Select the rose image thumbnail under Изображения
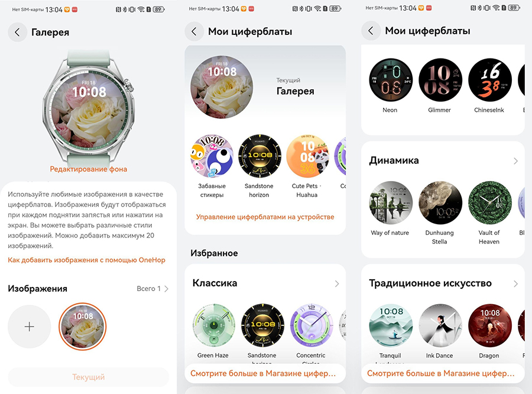 click(x=82, y=327)
